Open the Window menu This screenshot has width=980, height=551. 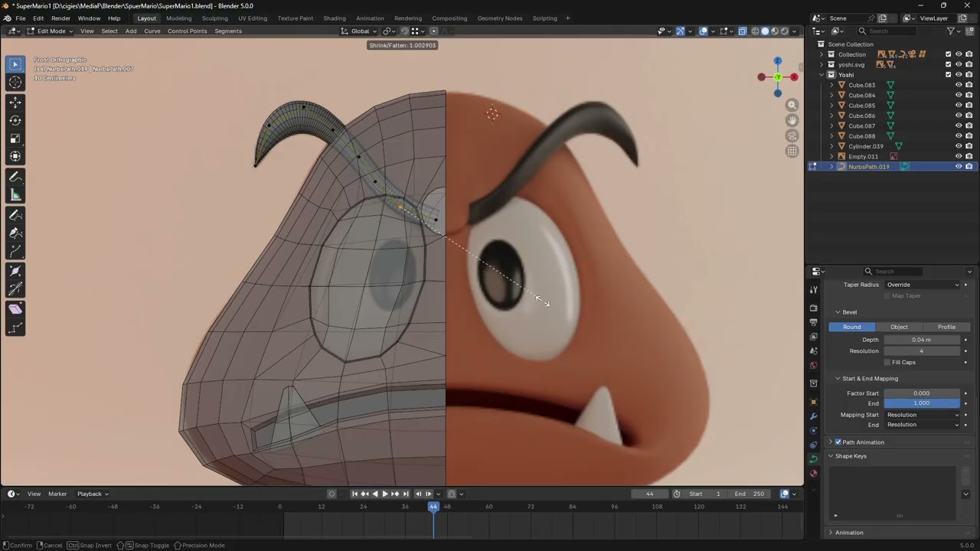point(89,18)
